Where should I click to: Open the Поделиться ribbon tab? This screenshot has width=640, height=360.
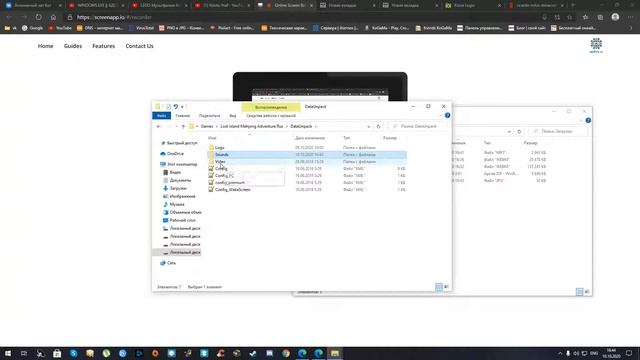tap(209, 116)
